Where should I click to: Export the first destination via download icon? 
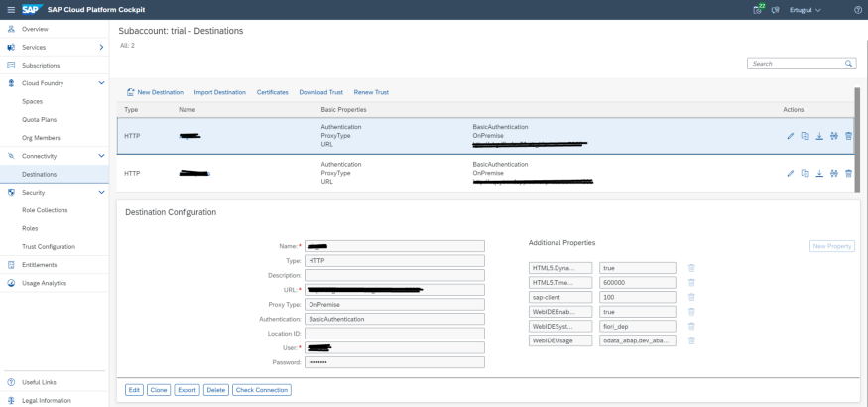(x=819, y=136)
